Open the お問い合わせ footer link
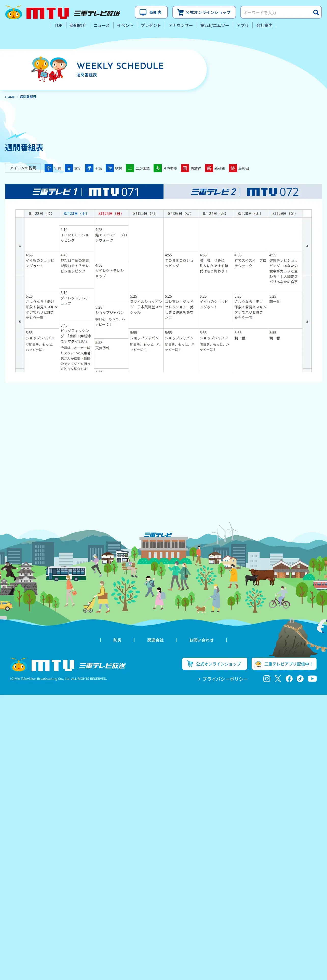 click(201, 640)
